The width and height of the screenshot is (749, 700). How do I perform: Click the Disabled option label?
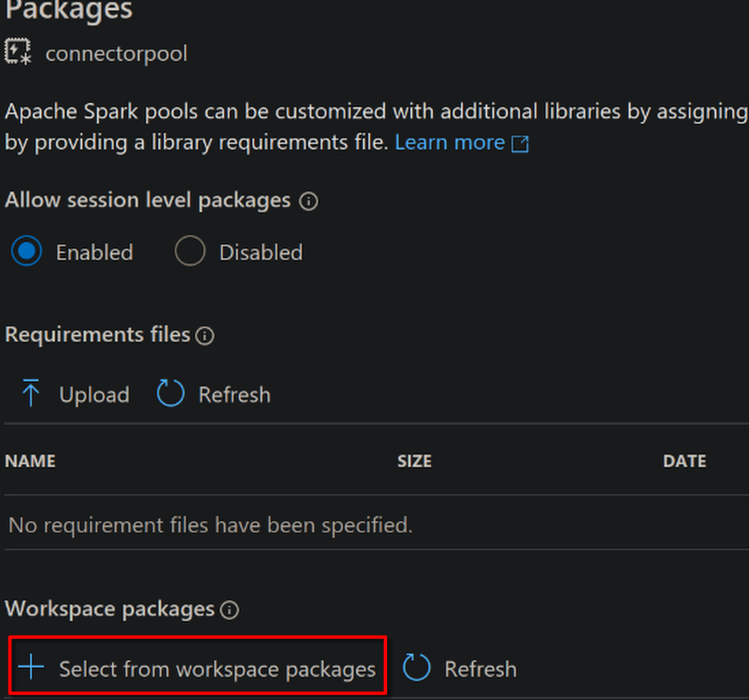261,252
